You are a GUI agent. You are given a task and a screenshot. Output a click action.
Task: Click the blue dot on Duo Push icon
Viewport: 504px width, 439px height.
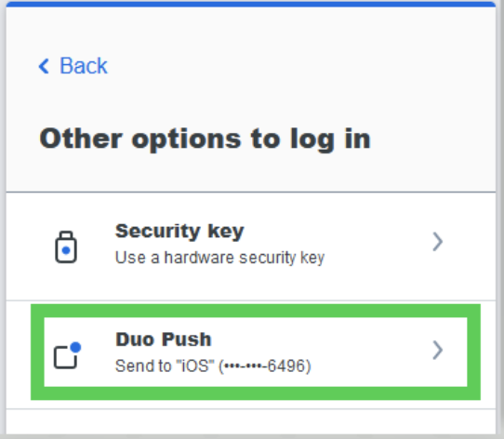pyautogui.click(x=75, y=347)
